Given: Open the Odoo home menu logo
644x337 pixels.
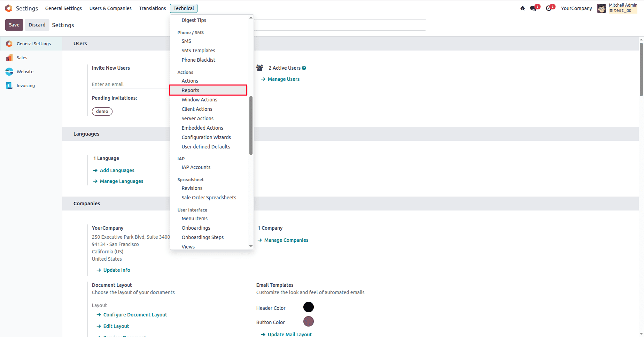Looking at the screenshot, I should click(9, 8).
